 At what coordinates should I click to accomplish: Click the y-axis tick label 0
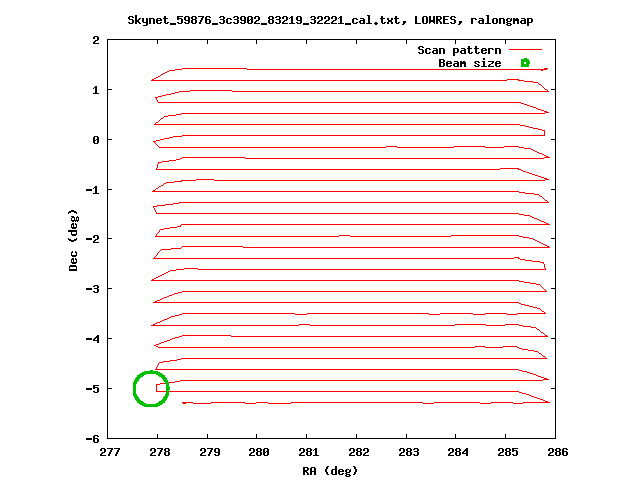(x=96, y=140)
